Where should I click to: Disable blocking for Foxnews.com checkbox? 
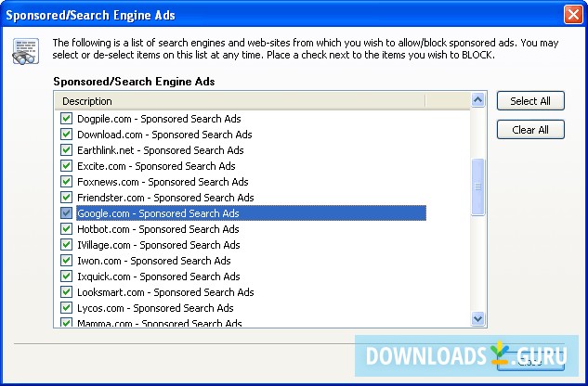click(x=66, y=182)
